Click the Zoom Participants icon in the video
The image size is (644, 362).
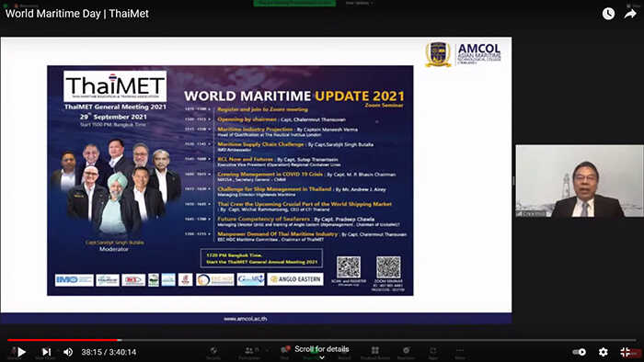coord(249,351)
